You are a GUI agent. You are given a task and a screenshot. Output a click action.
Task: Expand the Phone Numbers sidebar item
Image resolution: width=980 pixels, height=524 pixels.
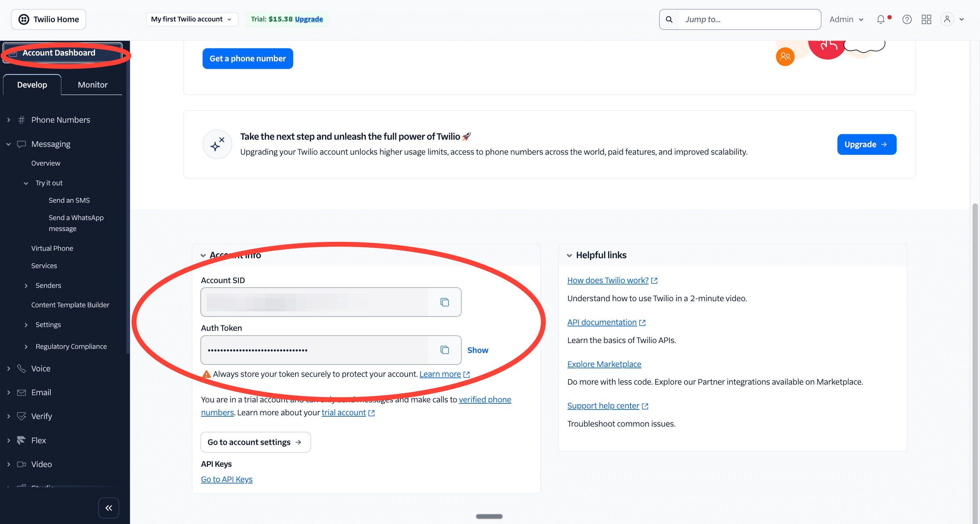point(9,120)
